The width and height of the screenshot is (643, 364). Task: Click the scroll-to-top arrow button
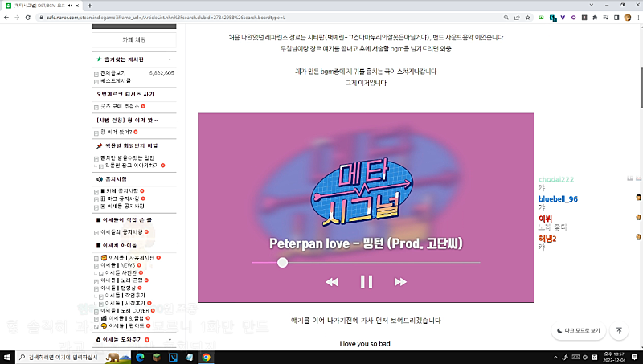click(619, 330)
